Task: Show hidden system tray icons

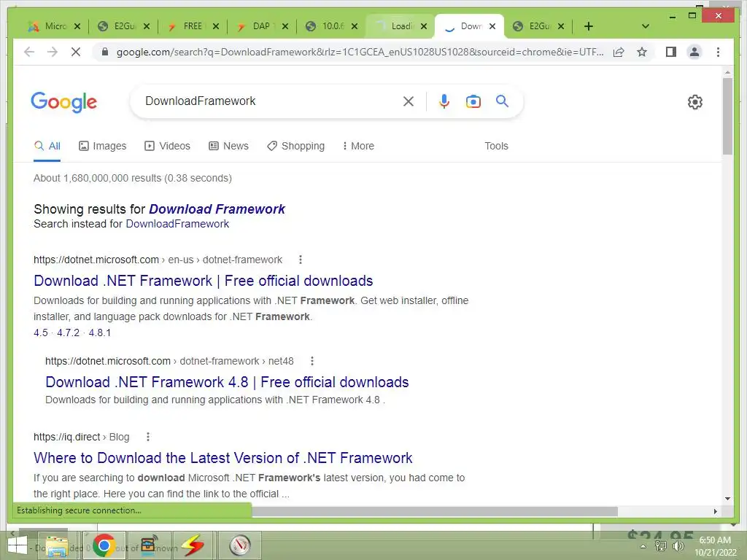Action: [643, 546]
